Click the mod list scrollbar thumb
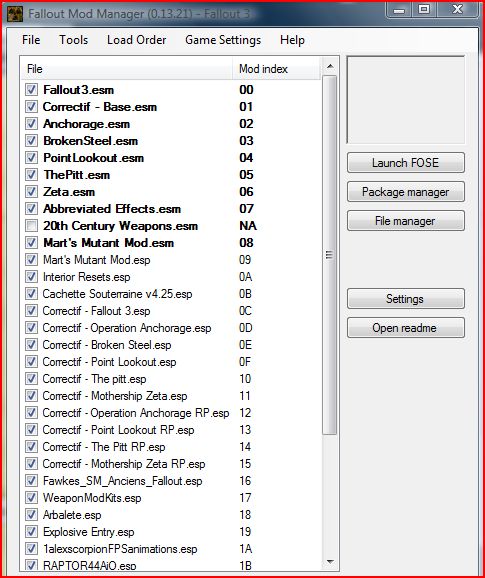The height and width of the screenshot is (578, 485). pyautogui.click(x=329, y=255)
